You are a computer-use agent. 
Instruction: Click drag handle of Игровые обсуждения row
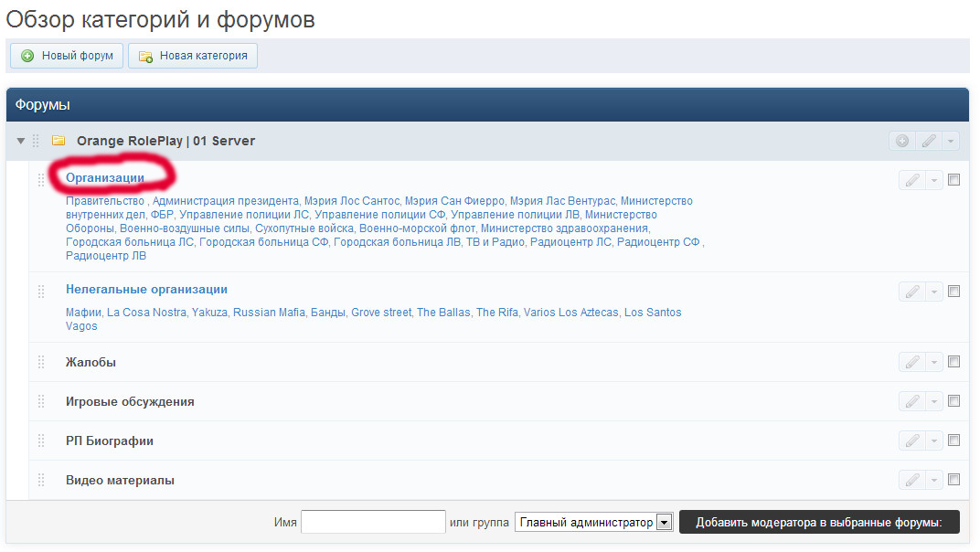click(40, 401)
